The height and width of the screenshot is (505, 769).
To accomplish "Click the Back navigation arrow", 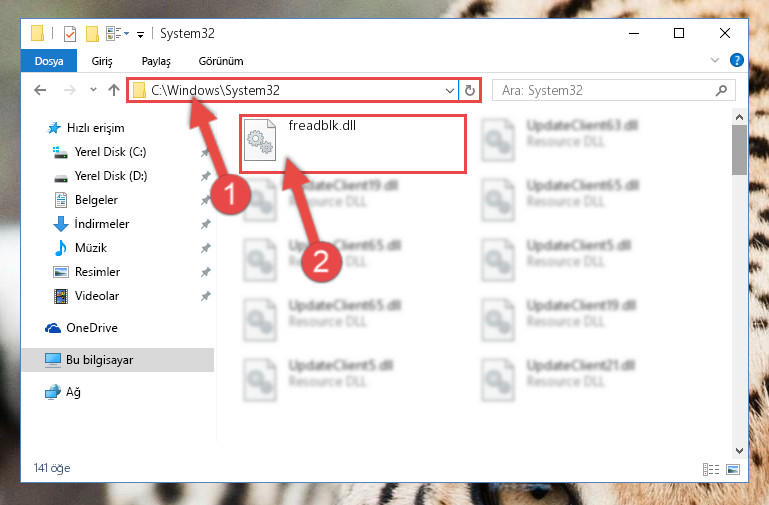I will [40, 90].
